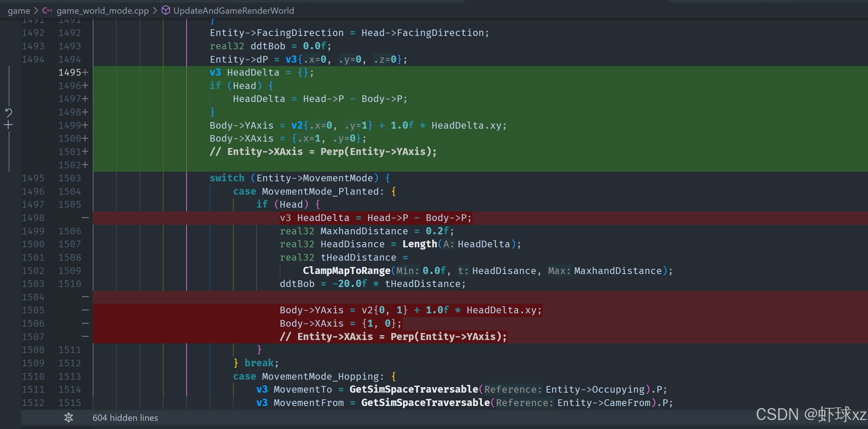This screenshot has width=868, height=429.
Task: Click the GetSimSpaceTraversable call on MovementTo line
Action: (x=414, y=389)
